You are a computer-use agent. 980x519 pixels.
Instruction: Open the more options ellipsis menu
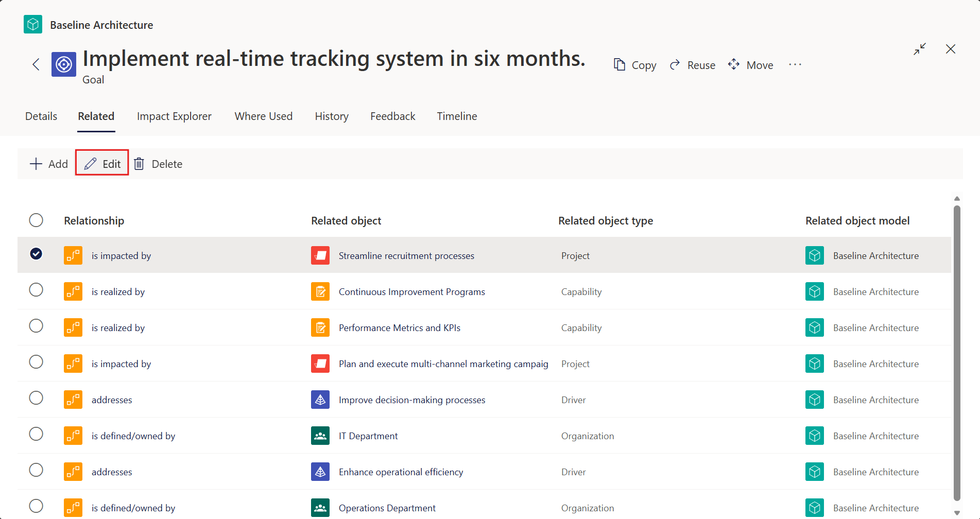[x=795, y=64]
